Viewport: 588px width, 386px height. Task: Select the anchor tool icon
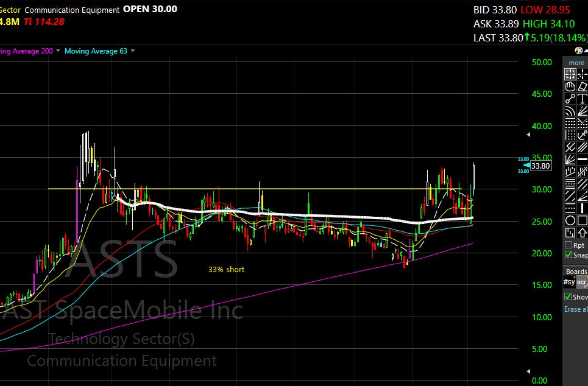pyautogui.click(x=583, y=135)
